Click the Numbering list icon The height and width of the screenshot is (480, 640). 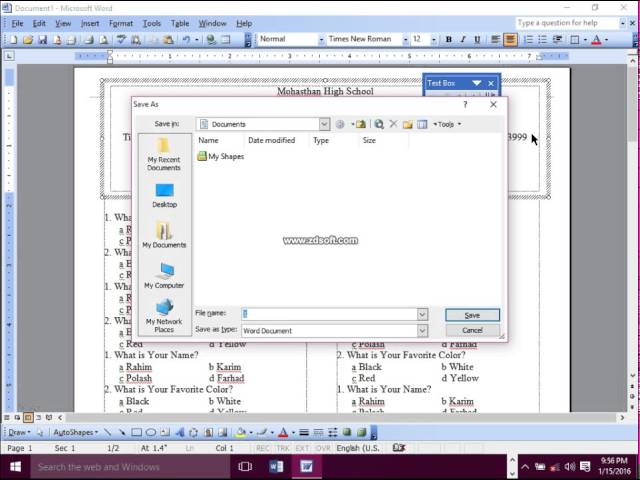click(529, 40)
